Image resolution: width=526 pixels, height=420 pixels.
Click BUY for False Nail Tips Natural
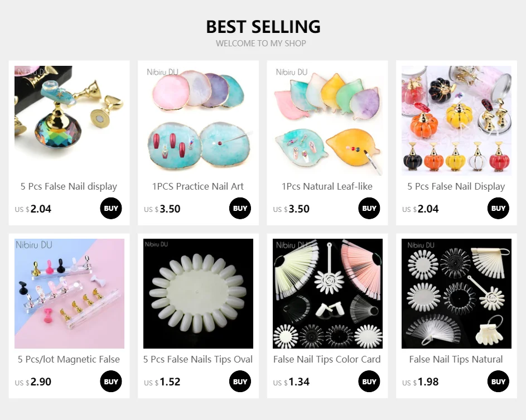pyautogui.click(x=498, y=382)
